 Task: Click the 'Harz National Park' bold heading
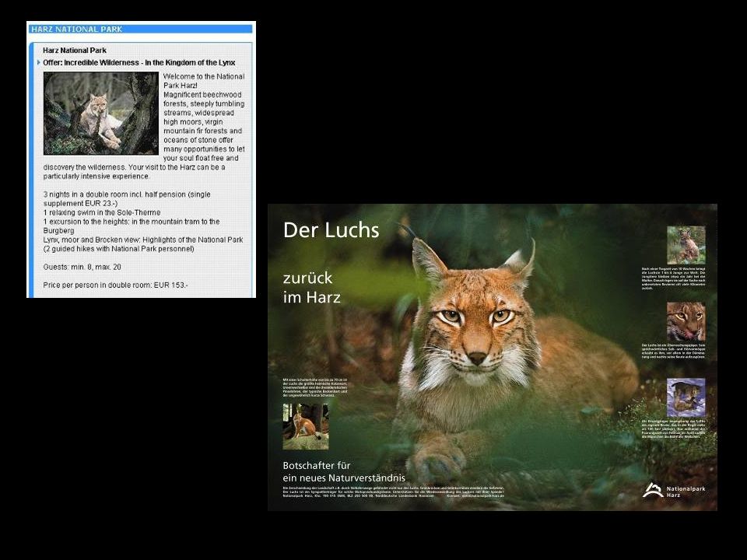coord(75,51)
